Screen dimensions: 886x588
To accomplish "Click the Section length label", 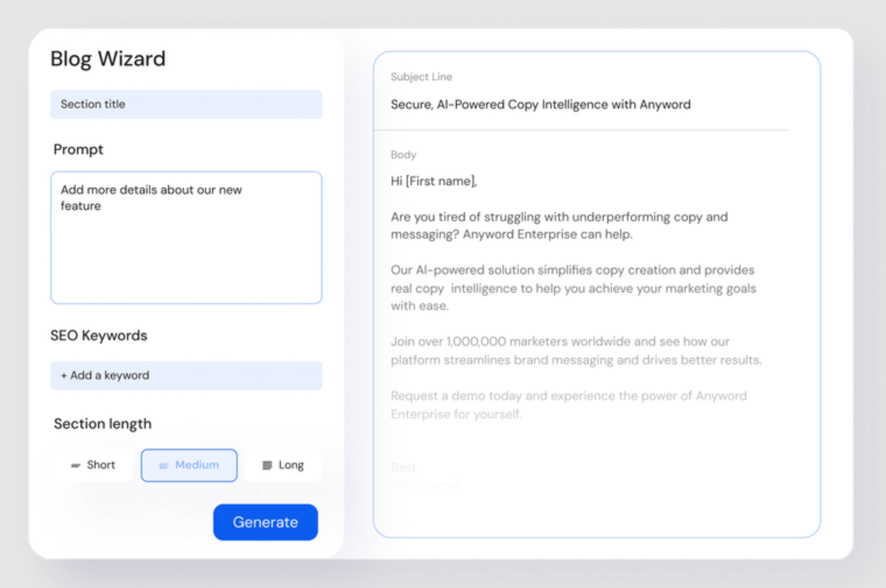I will pyautogui.click(x=103, y=424).
